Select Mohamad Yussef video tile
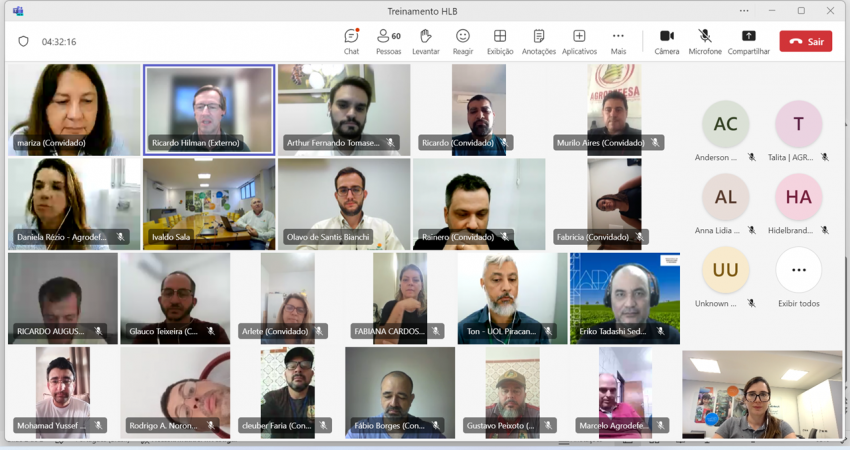 click(x=63, y=393)
